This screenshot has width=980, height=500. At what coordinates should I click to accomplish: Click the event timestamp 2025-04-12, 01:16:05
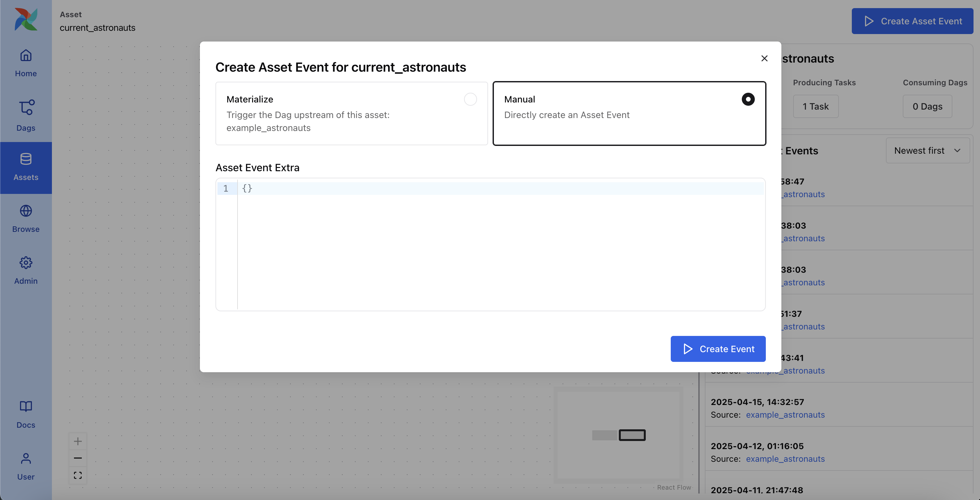(x=757, y=446)
